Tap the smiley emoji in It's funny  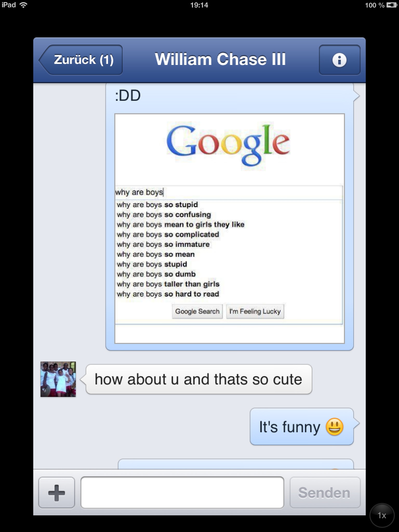click(335, 427)
